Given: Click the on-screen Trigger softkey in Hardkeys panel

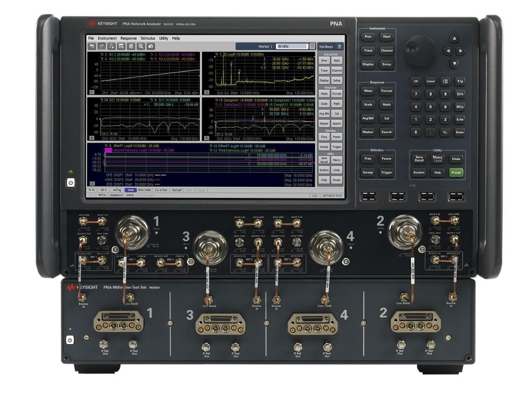Looking at the screenshot, I should pos(337,147).
